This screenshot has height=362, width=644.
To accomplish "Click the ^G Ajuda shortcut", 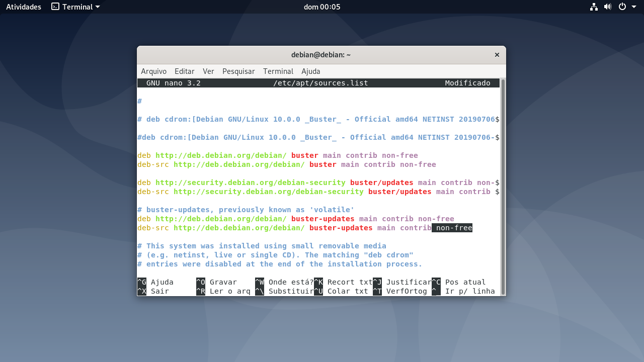I will point(155,282).
